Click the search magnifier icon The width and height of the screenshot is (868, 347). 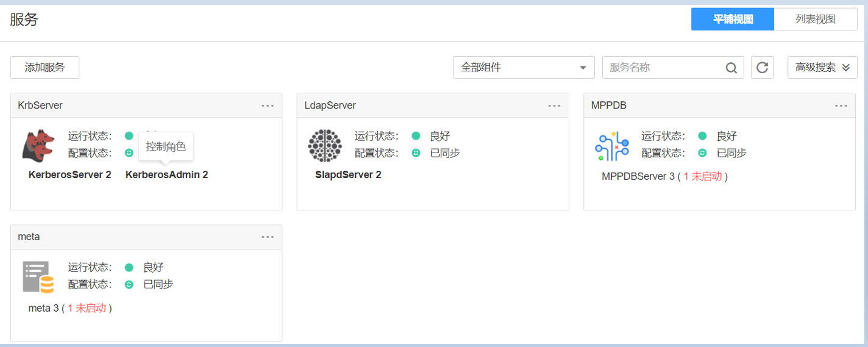(x=731, y=68)
